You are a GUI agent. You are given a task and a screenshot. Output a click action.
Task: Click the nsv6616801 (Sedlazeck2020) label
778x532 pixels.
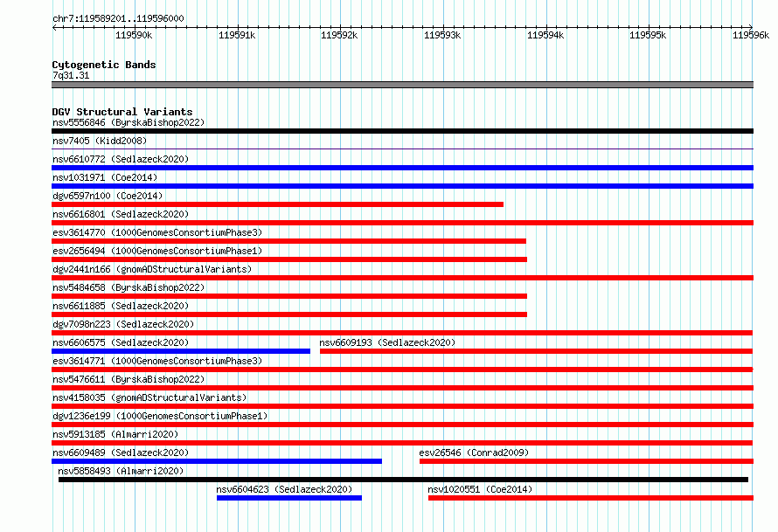(x=121, y=214)
